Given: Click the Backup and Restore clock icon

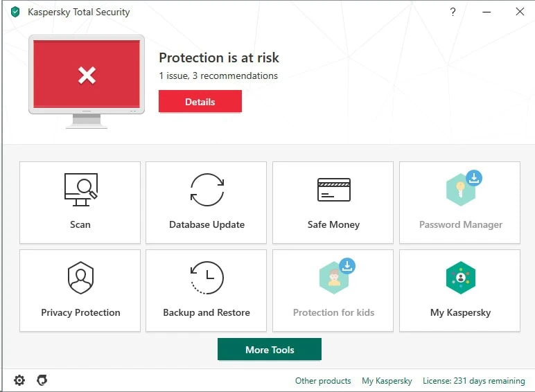Looking at the screenshot, I should click(207, 278).
